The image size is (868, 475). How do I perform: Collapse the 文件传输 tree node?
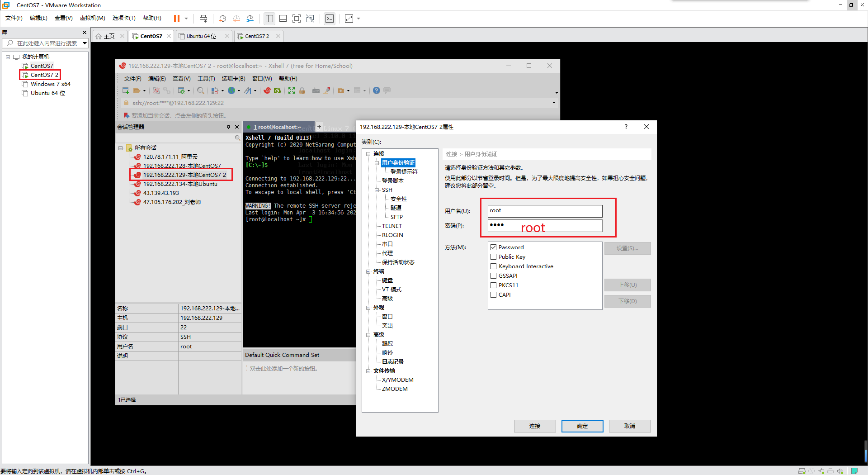[x=368, y=371]
